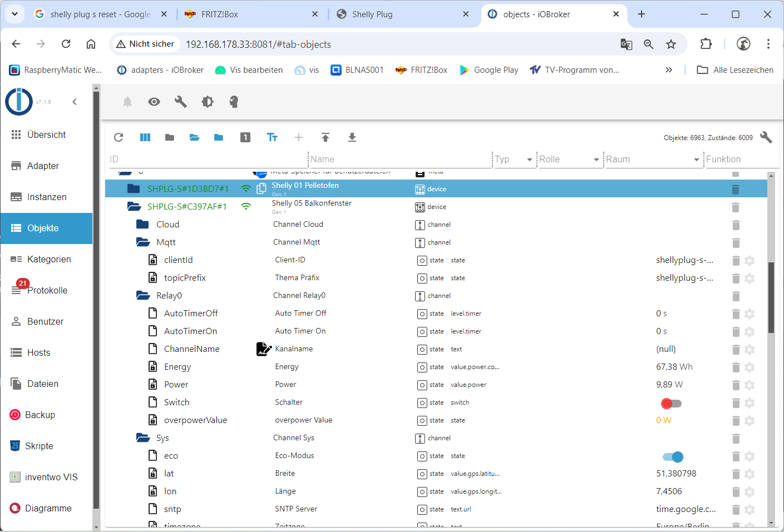784x532 pixels.
Task: Click the ID filter input field
Action: coord(208,160)
